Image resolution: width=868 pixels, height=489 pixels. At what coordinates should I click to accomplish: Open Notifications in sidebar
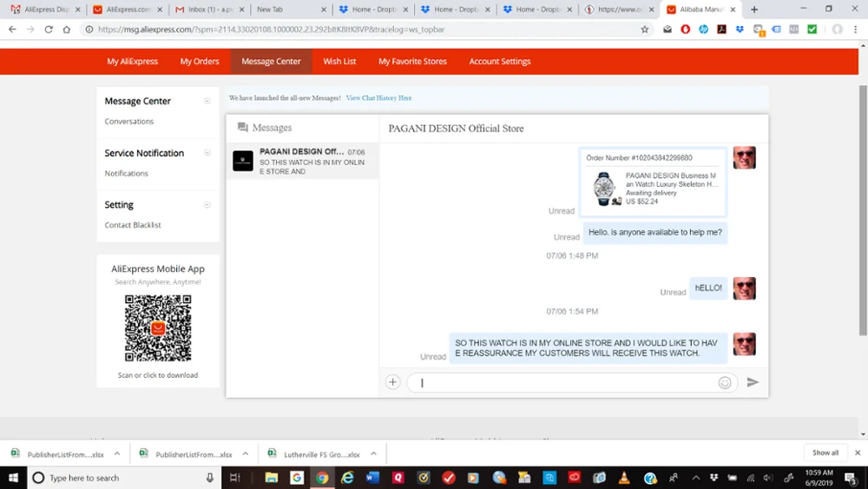[126, 174]
